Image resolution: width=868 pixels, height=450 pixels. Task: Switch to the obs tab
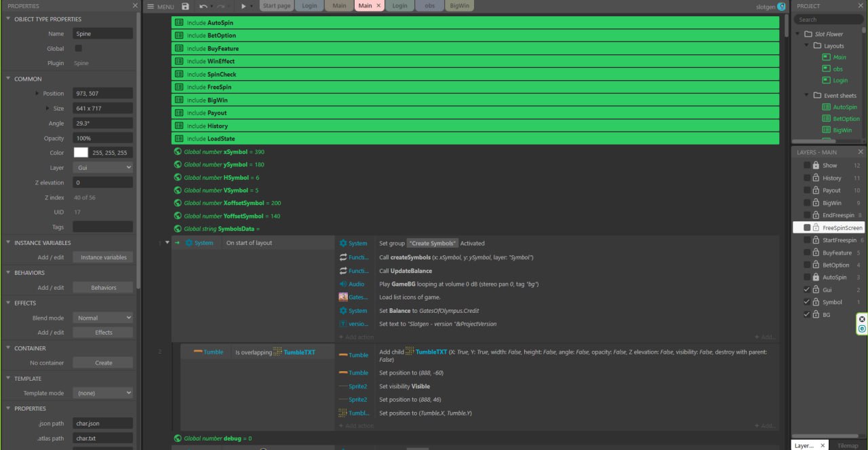tap(430, 5)
